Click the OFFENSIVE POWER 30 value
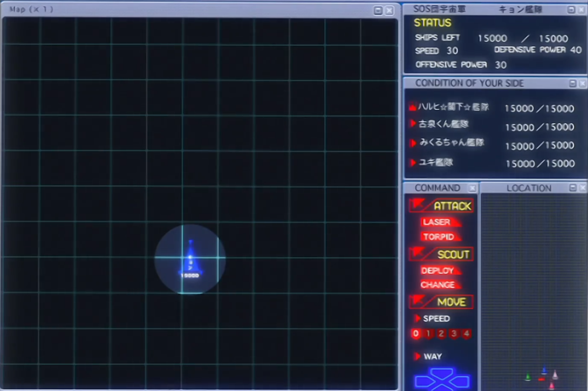The height and width of the screenshot is (391, 588). [461, 64]
